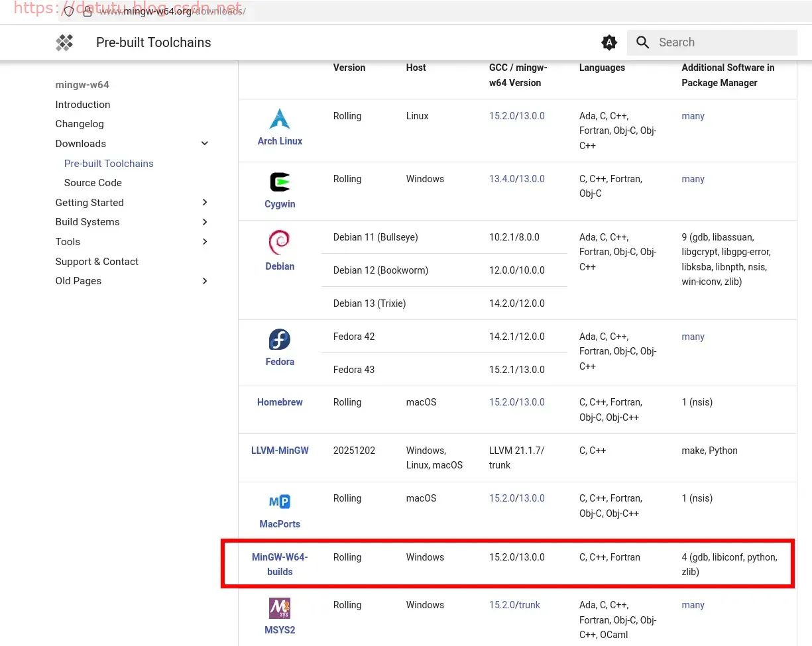Expand the Old Pages section arrow
Viewport: 812px width, 646px height.
pos(205,281)
